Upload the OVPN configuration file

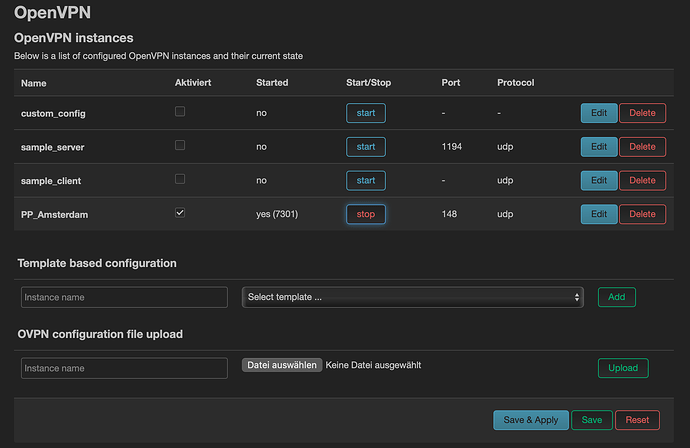pos(623,368)
